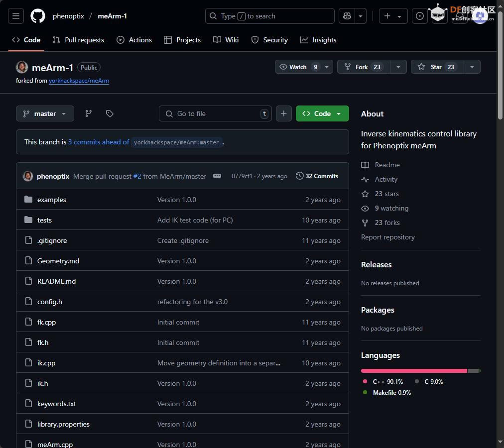504x448 pixels.
Task: Open the Wiki tab
Action: [x=226, y=40]
